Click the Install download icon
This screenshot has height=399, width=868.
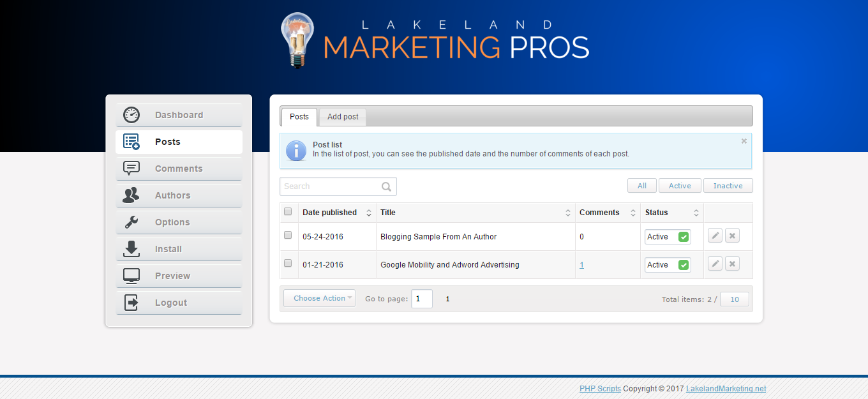pyautogui.click(x=131, y=249)
